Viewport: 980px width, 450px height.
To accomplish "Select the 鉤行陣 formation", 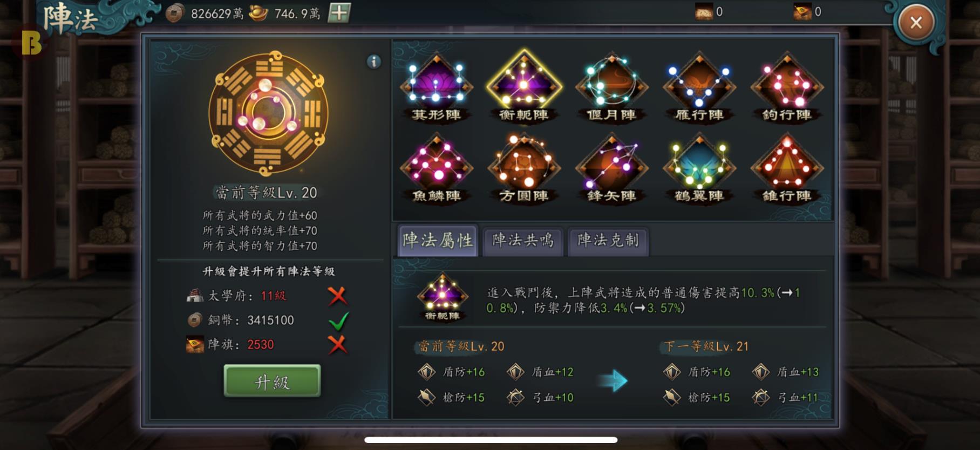I will coord(787,87).
